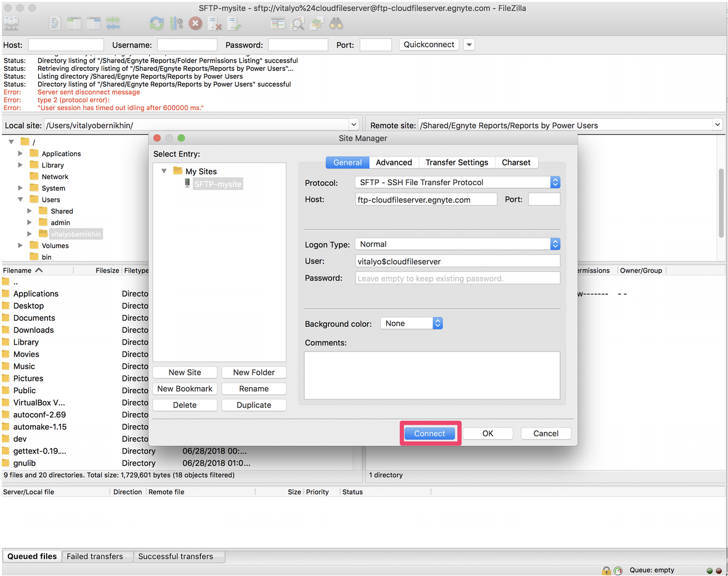
Task: Toggle synchronized browsing icon
Action: pos(317,23)
